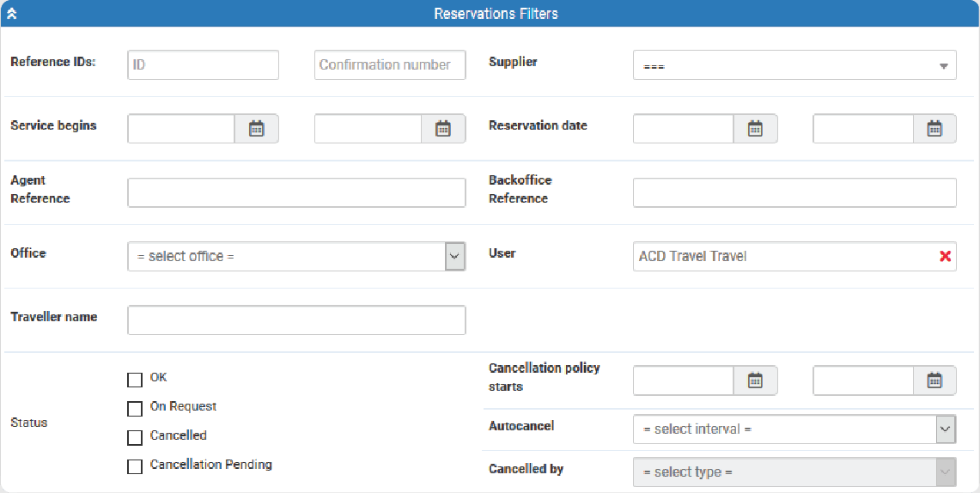Clear the ACD Travel Travel user
The height and width of the screenshot is (493, 980).
[945, 256]
